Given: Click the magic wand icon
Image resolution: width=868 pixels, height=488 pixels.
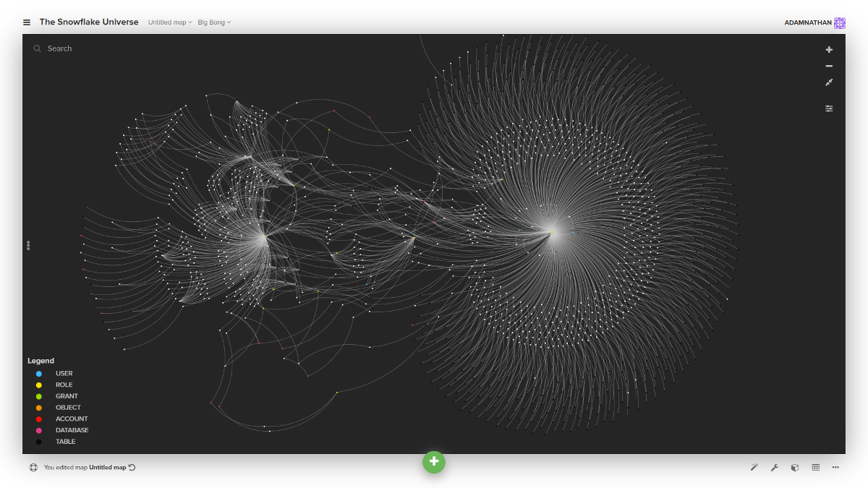Looking at the screenshot, I should point(754,468).
